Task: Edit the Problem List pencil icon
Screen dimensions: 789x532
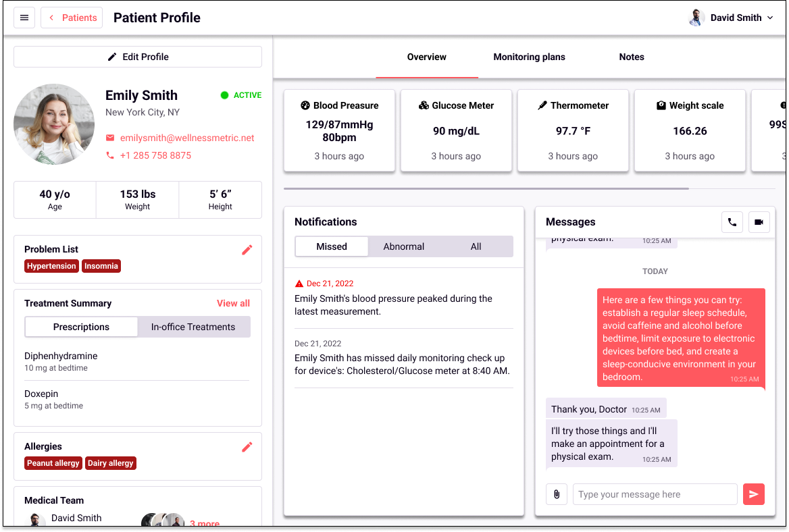Action: click(247, 250)
